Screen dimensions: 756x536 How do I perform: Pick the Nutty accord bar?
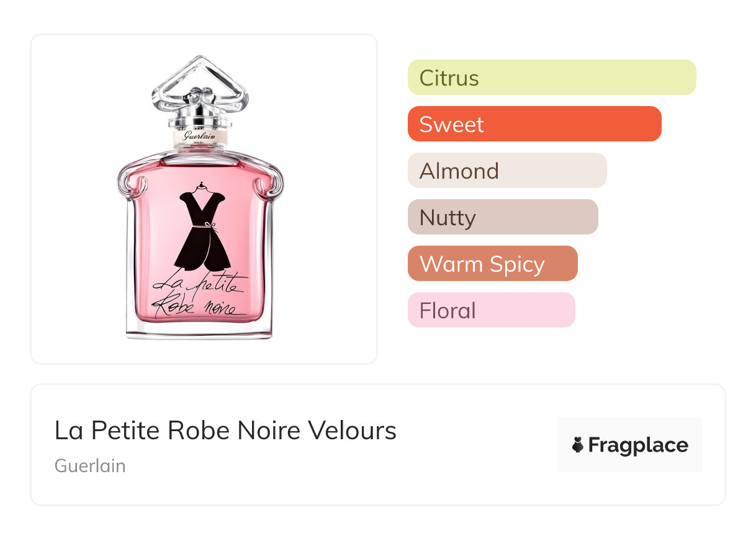503,217
